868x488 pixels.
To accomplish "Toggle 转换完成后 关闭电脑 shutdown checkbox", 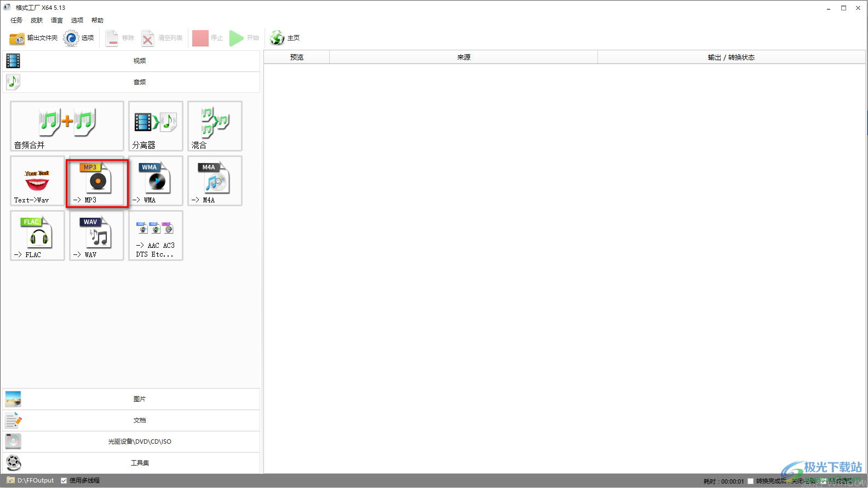I will pos(751,481).
